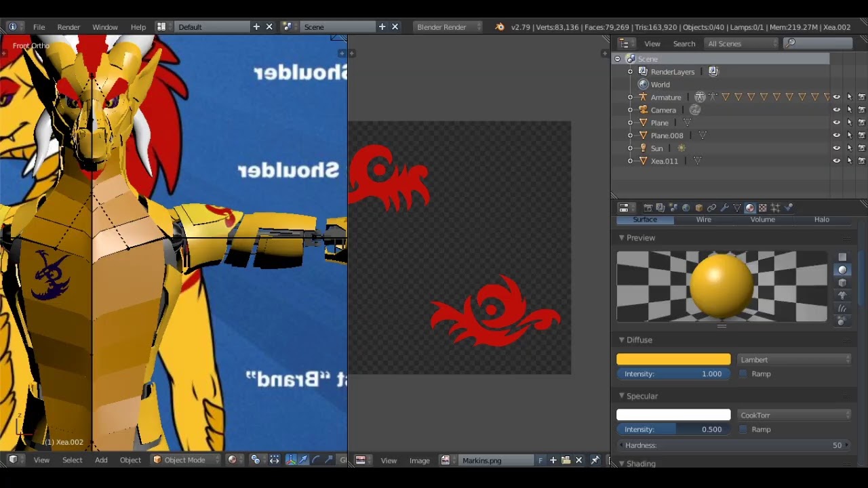Open the File menu
Viewport: 868px width, 488px height.
(39, 27)
